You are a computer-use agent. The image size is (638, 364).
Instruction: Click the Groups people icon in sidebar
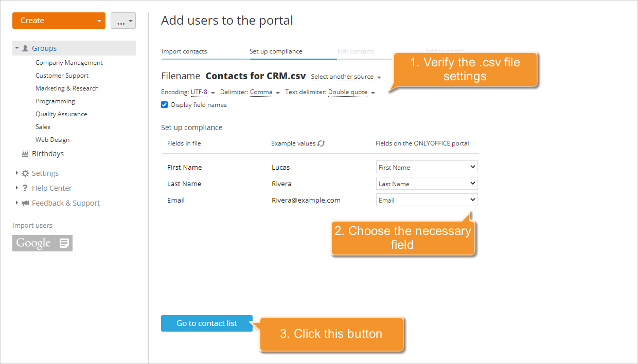coord(24,48)
